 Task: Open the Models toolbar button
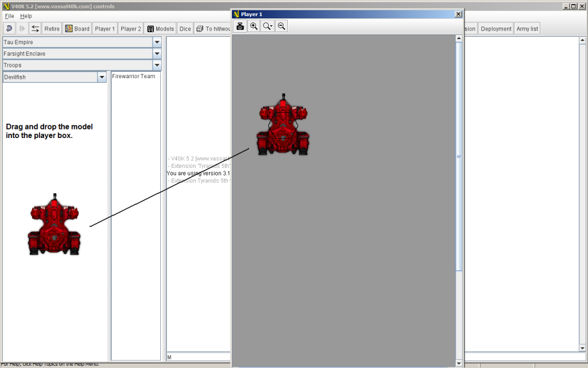(160, 29)
